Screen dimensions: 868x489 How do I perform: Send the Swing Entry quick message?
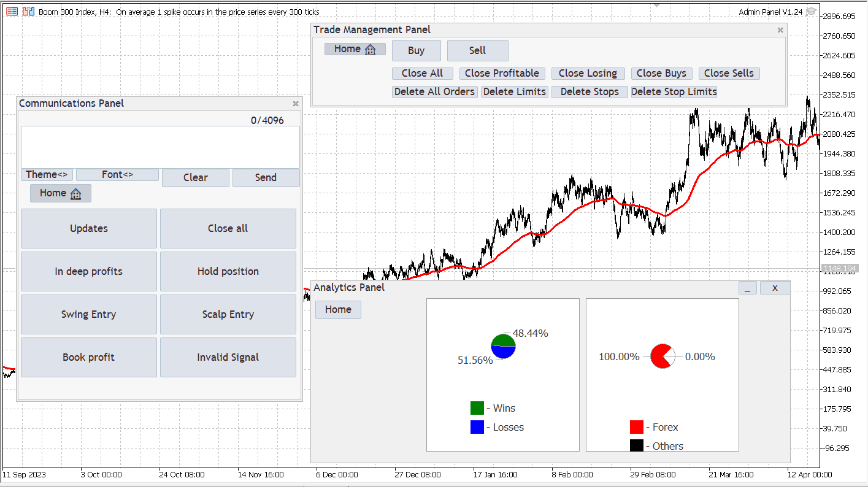tap(89, 314)
